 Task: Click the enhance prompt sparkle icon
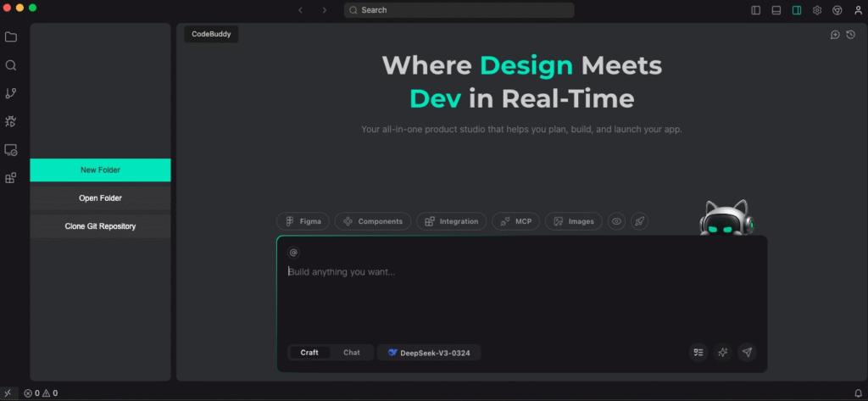pyautogui.click(x=723, y=352)
